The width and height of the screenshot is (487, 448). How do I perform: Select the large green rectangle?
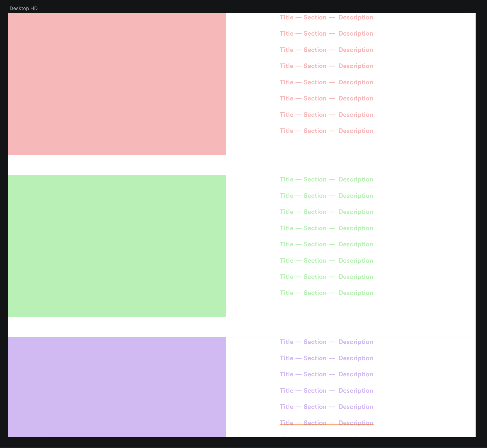point(117,246)
